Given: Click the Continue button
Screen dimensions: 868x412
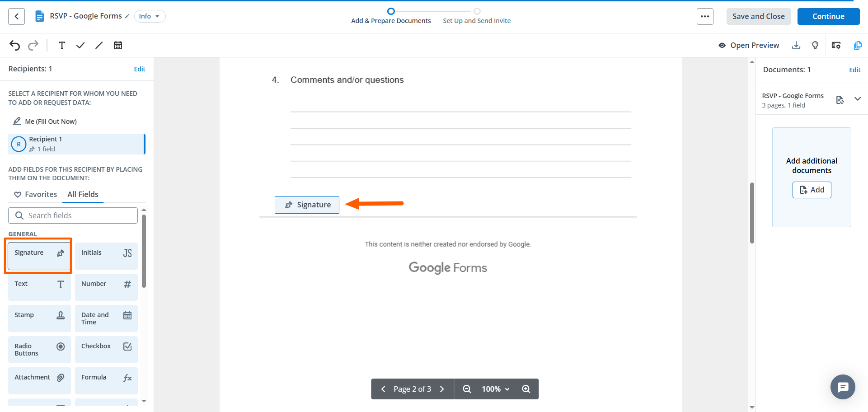Looking at the screenshot, I should pyautogui.click(x=828, y=16).
